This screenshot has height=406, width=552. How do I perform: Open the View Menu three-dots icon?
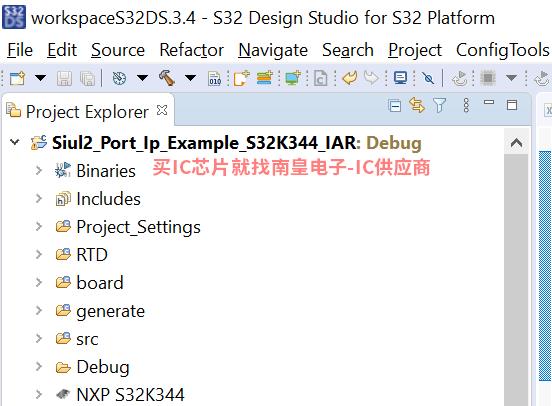tap(466, 105)
